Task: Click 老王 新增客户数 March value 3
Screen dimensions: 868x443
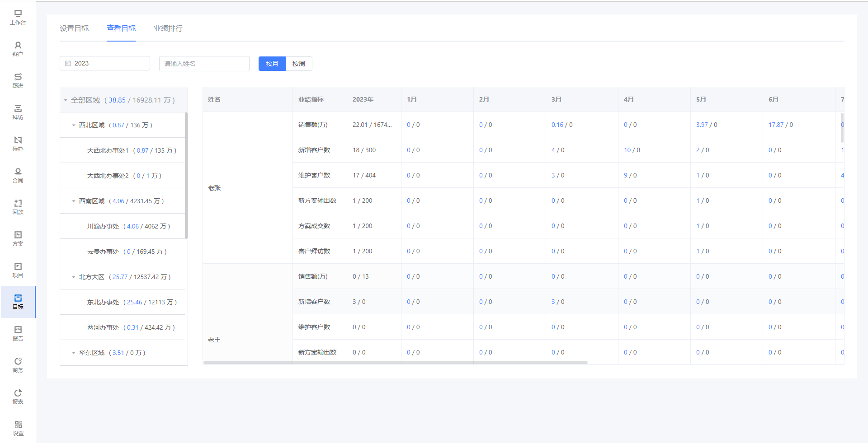Action: click(x=553, y=302)
